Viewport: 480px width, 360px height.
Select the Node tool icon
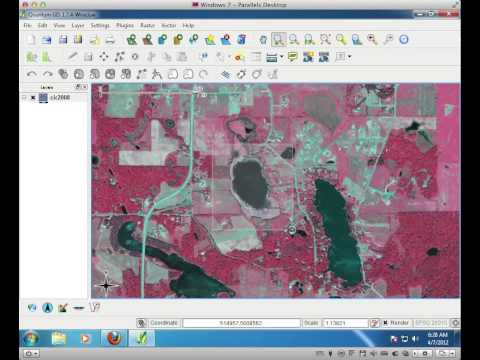119,57
